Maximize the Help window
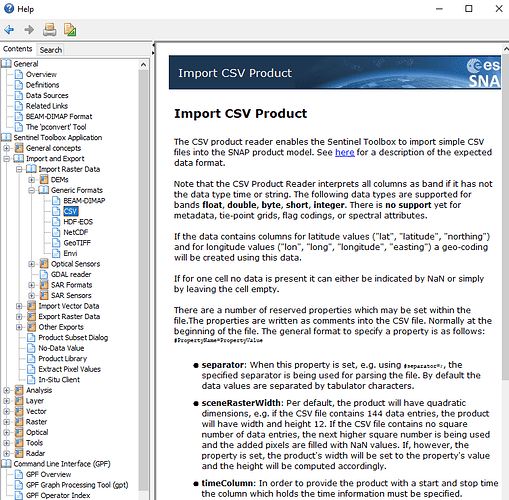The height and width of the screenshot is (500, 509). [469, 9]
